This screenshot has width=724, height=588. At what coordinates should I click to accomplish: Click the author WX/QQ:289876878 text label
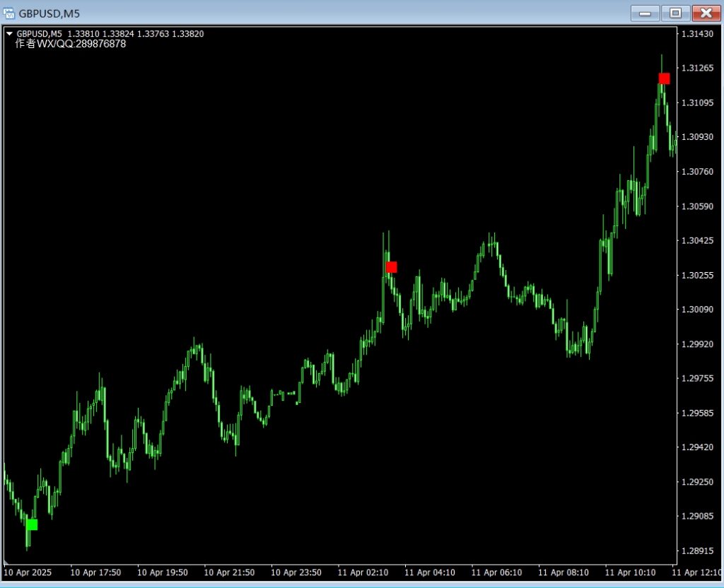[71, 44]
